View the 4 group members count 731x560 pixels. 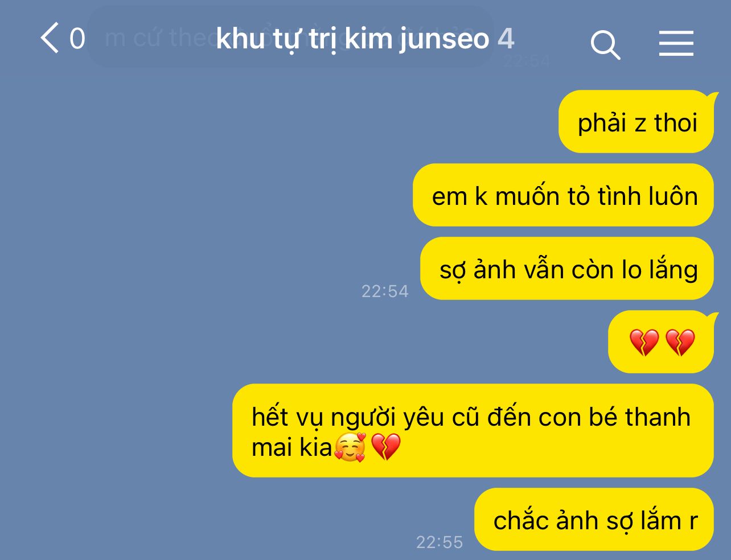(x=506, y=39)
